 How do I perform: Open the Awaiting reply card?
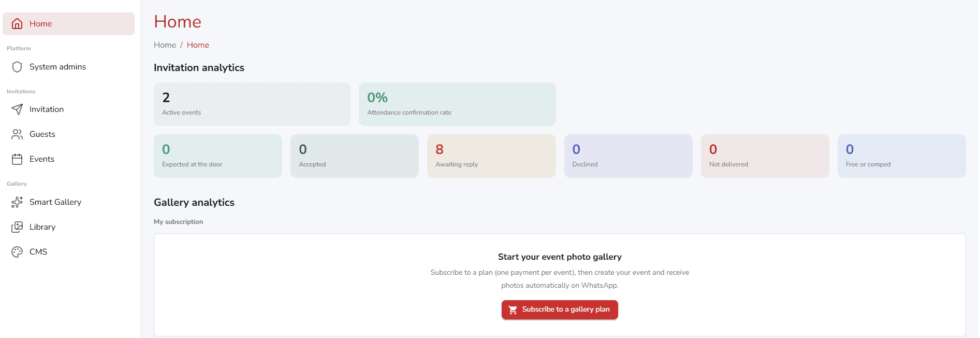pyautogui.click(x=491, y=156)
